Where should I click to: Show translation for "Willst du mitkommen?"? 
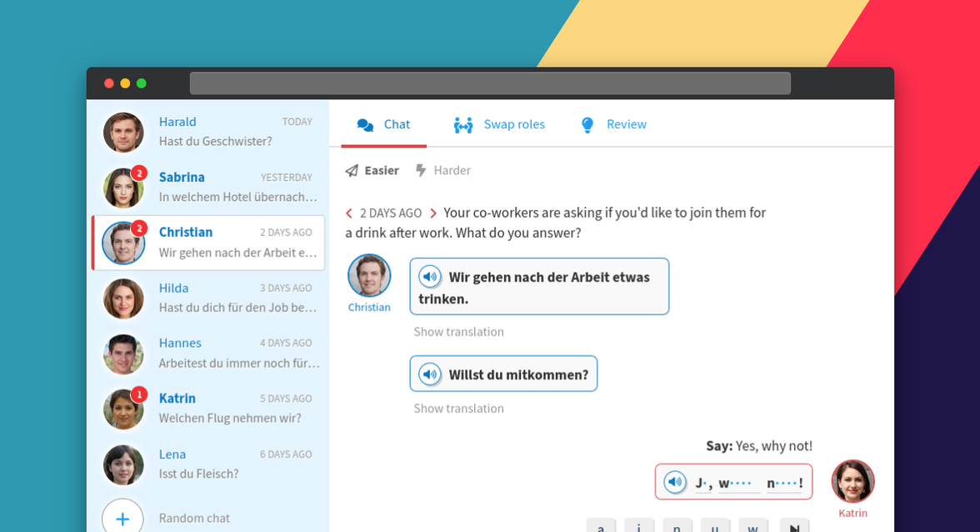pos(459,409)
